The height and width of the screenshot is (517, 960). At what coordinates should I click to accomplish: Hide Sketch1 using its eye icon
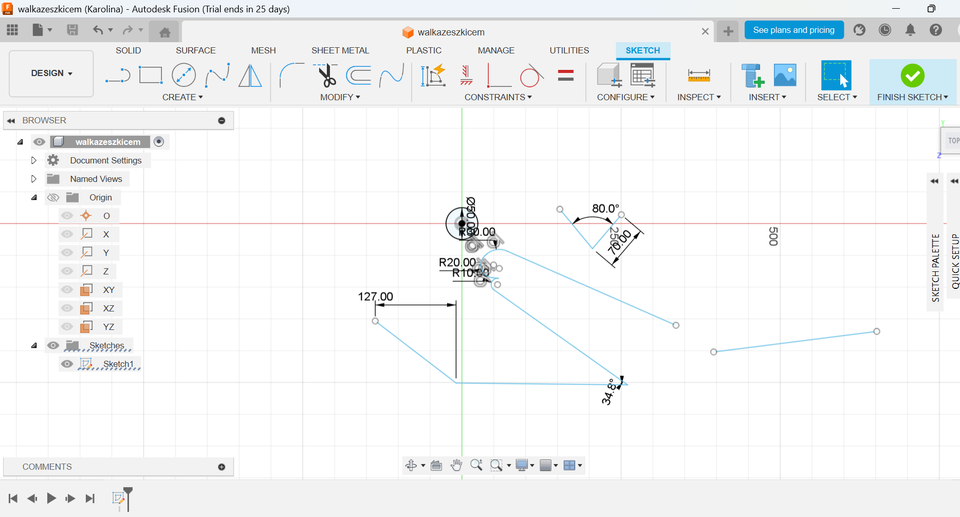(67, 364)
